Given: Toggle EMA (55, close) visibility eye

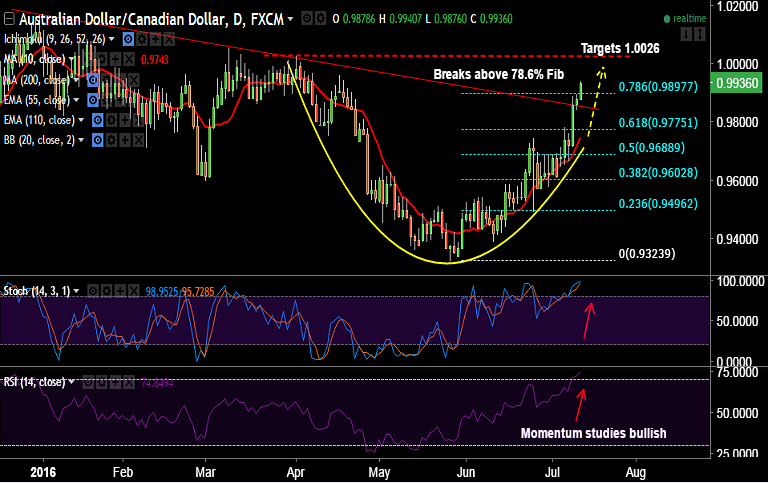Looking at the screenshot, I should pyautogui.click(x=93, y=100).
